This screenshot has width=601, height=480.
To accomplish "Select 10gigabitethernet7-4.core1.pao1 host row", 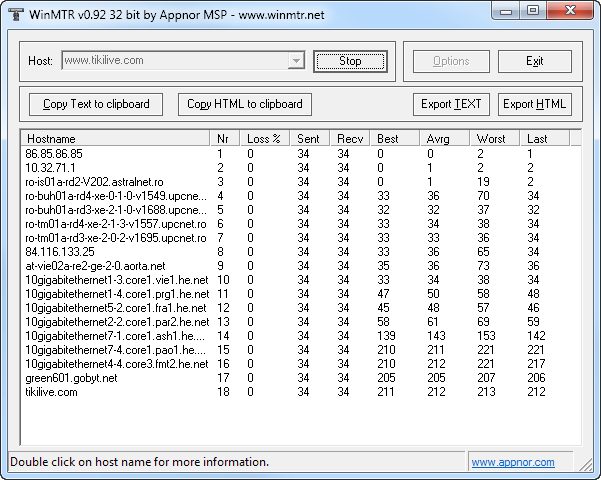I will (301, 350).
